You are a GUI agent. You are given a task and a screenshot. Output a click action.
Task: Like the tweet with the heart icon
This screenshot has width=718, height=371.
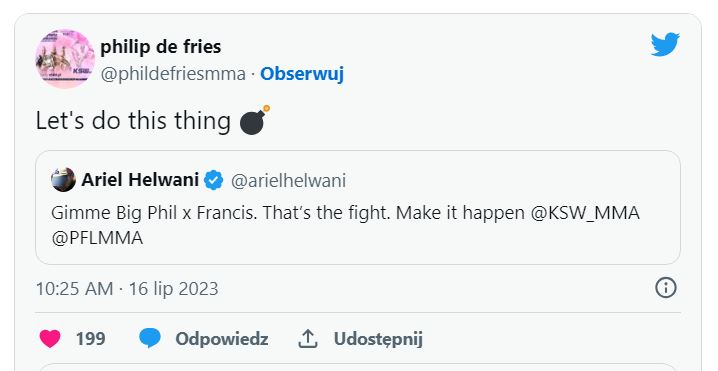(x=50, y=338)
